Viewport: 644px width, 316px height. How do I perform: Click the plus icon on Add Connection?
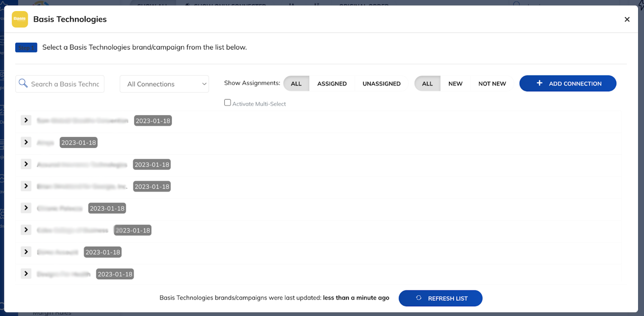tap(539, 84)
